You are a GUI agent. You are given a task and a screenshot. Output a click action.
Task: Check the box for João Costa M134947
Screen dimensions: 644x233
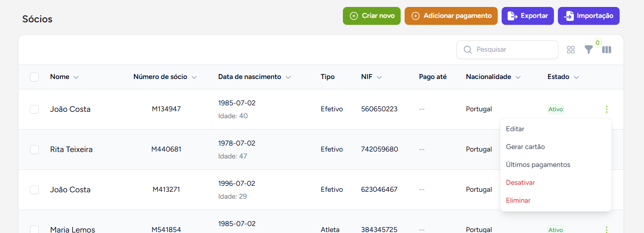click(x=34, y=109)
